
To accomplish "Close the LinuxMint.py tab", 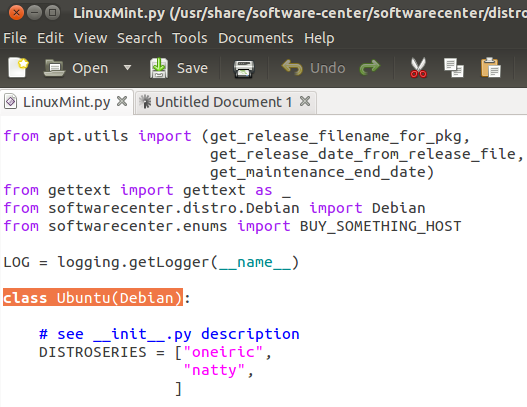I will tap(122, 101).
